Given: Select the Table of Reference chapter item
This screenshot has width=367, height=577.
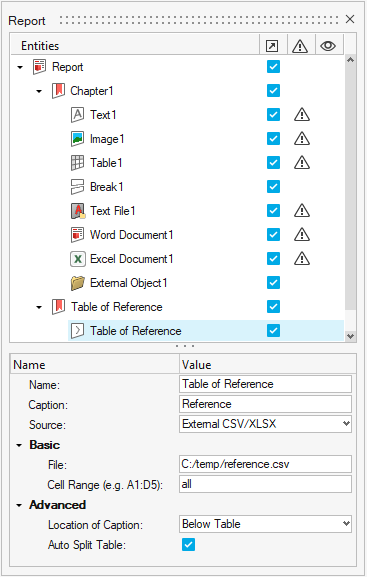Looking at the screenshot, I should [117, 307].
